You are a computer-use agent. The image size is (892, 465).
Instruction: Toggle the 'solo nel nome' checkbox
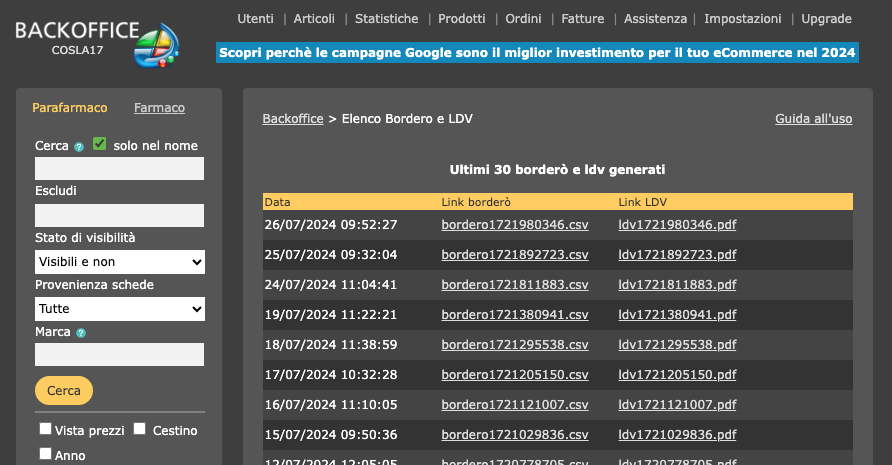coord(100,144)
